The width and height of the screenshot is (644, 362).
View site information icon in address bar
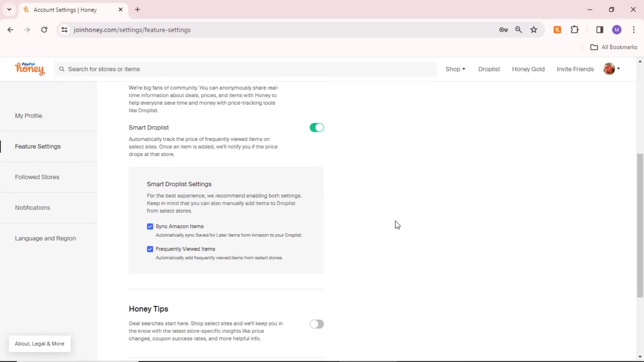coord(64,30)
